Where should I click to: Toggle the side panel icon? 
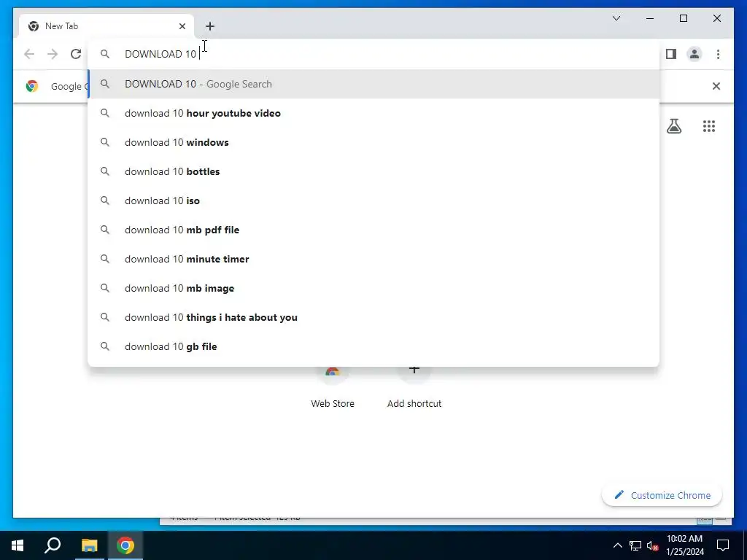click(671, 54)
